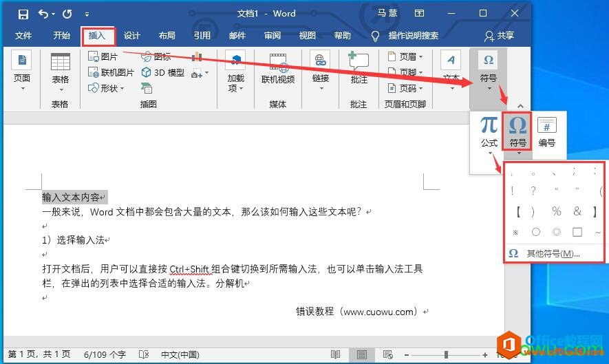Viewport: 609px width, 364px height.
Task: Open the 文本 text group dropdown
Action: [x=451, y=71]
